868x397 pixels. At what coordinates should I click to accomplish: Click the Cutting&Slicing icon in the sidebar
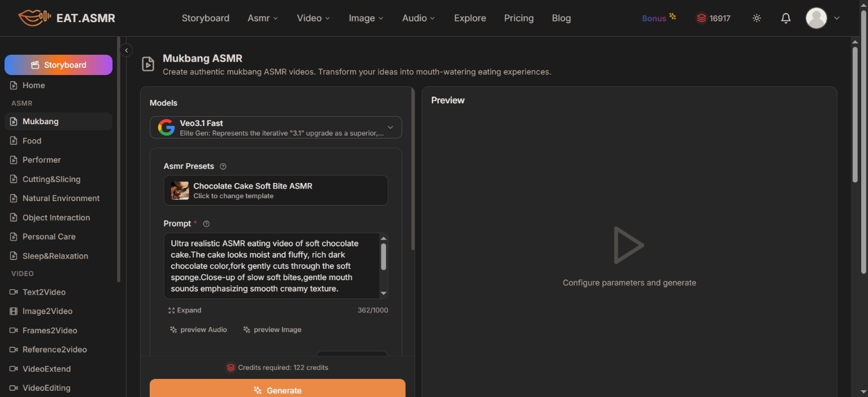pyautogui.click(x=14, y=179)
